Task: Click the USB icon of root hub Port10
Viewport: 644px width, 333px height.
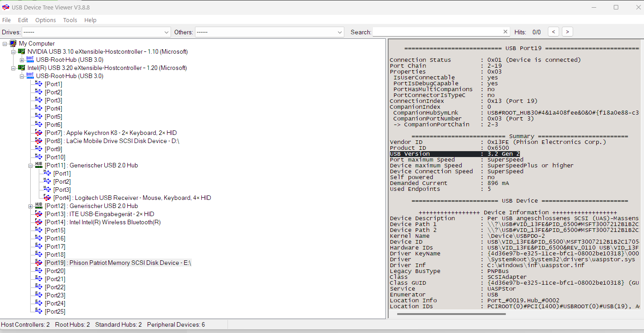Action: 39,157
